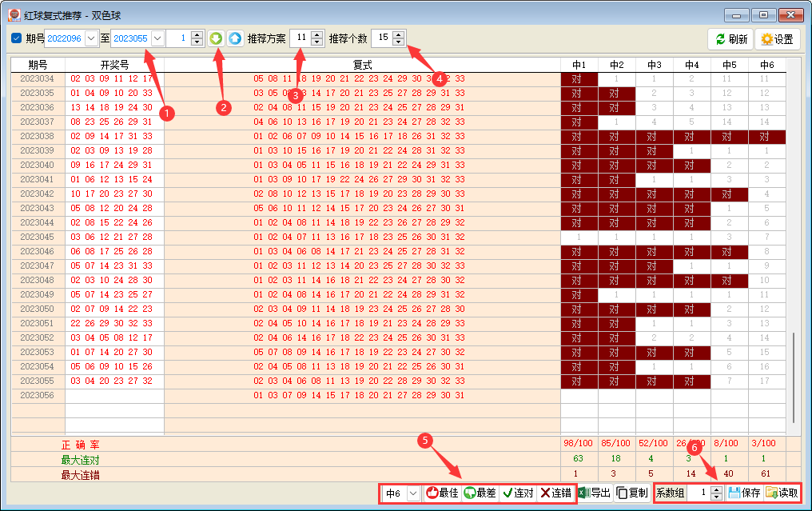The height and width of the screenshot is (511, 812).
Task: Click the 复式 column header
Action: point(362,65)
